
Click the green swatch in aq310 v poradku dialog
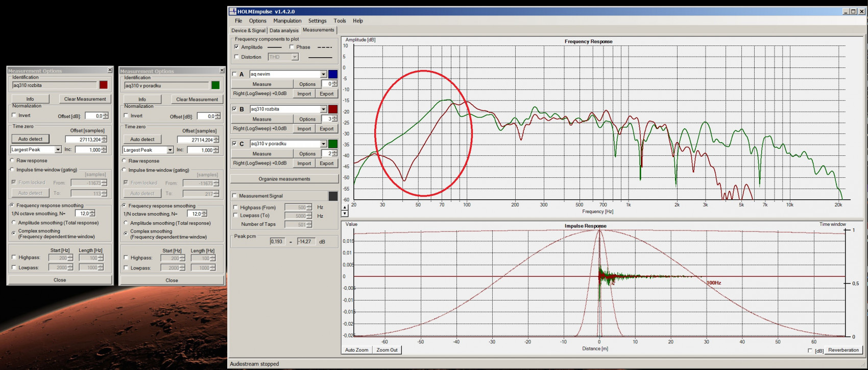point(215,85)
